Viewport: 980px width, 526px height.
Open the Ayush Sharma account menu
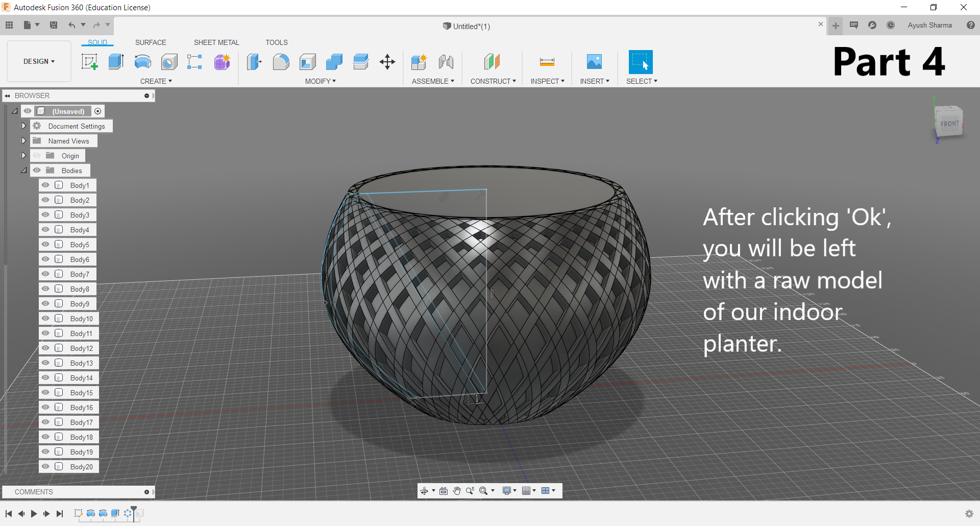pyautogui.click(x=929, y=25)
